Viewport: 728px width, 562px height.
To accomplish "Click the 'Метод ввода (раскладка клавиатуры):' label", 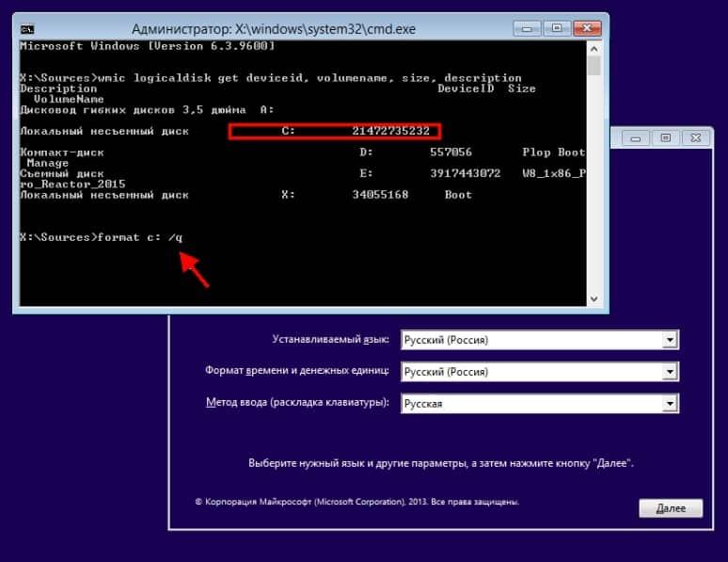I will [x=297, y=402].
